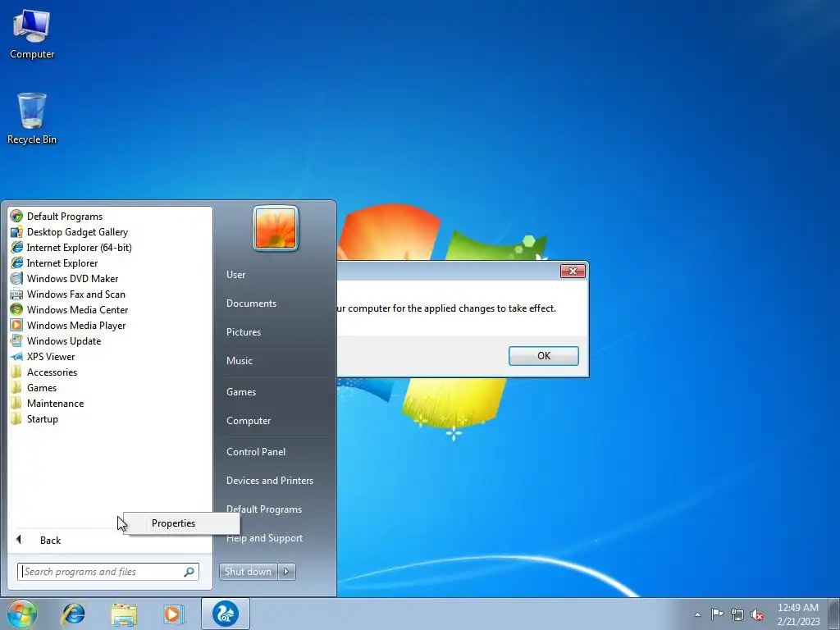Click the network tray icon

click(x=737, y=614)
